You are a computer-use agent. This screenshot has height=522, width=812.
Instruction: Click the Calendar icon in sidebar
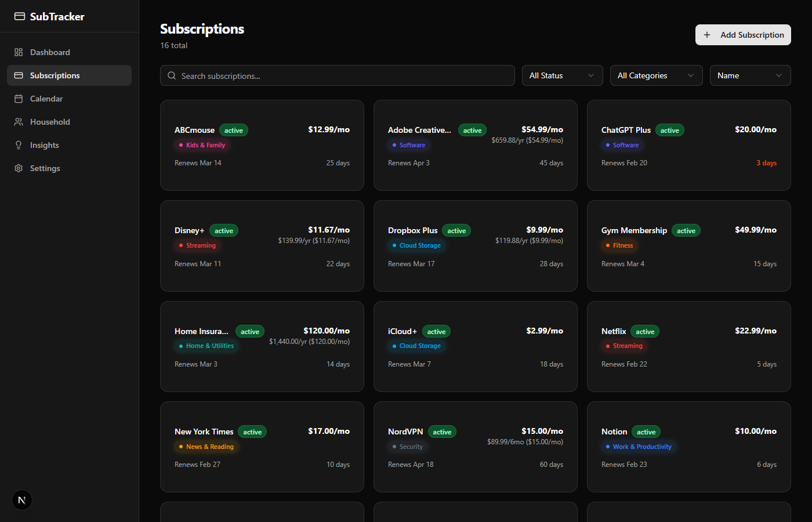[19, 99]
